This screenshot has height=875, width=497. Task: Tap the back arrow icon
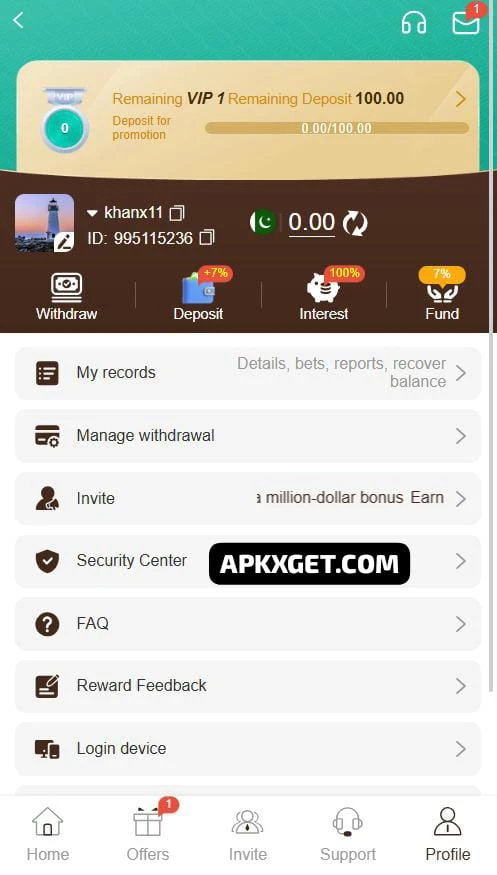tap(18, 21)
